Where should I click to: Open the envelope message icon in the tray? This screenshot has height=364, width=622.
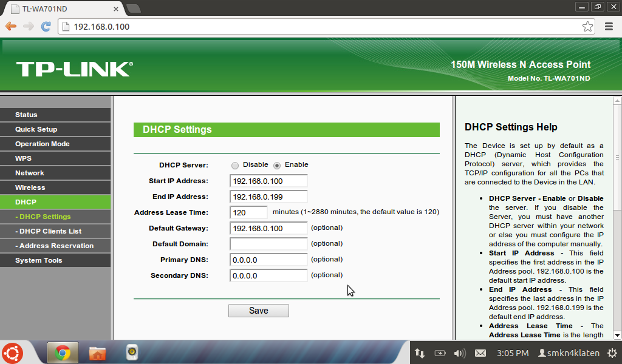(480, 352)
